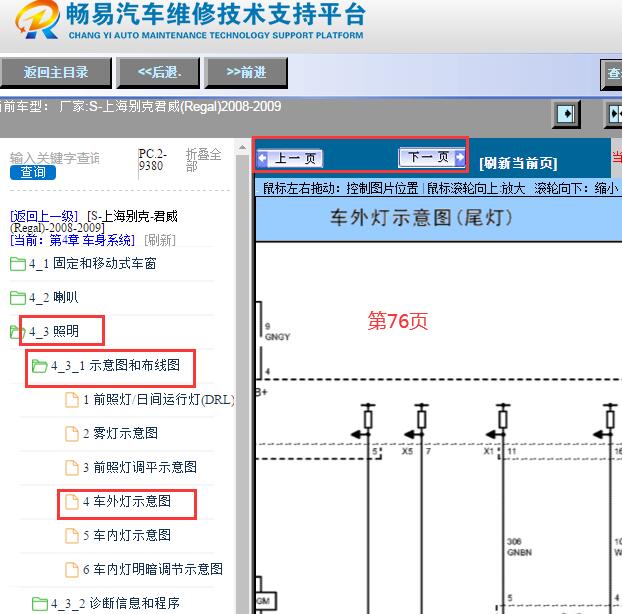Go back with <<后退 button
Viewport: 622px width, 614px height.
click(x=158, y=73)
